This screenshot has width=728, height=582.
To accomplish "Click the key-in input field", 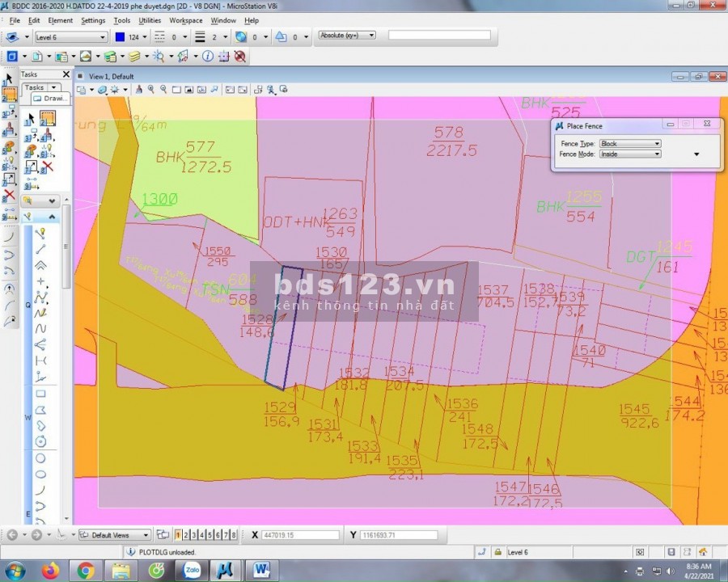I will [439, 36].
